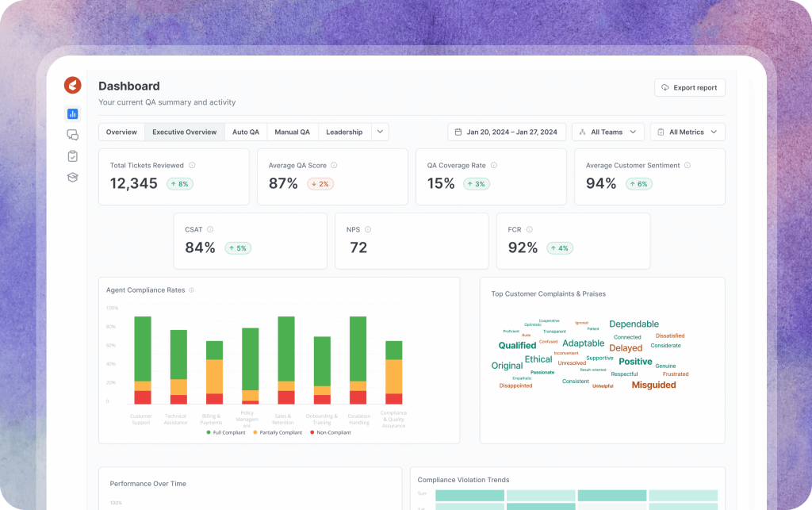Click info icon next to CSAT

(x=210, y=229)
